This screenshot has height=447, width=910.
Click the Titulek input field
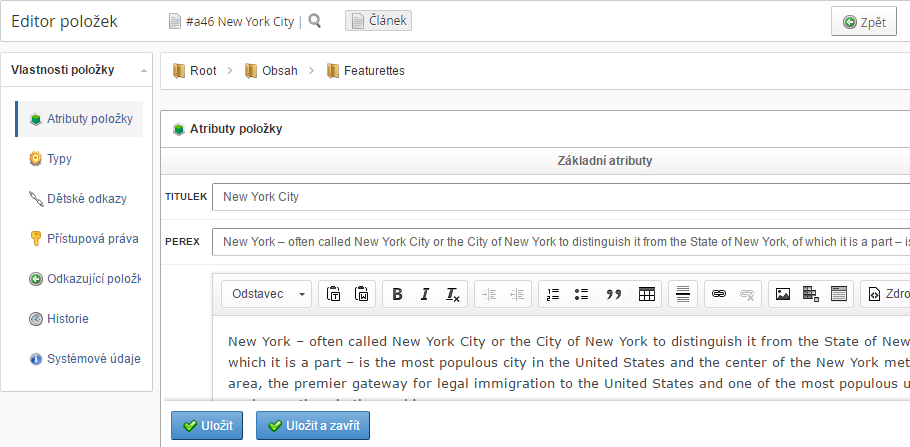pyautogui.click(x=561, y=197)
